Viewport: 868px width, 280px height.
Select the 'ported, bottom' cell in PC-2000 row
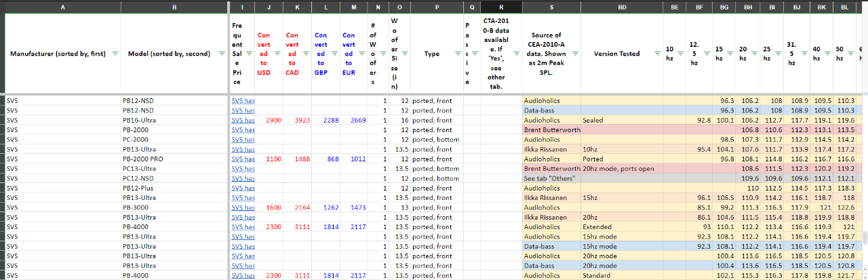pos(437,139)
